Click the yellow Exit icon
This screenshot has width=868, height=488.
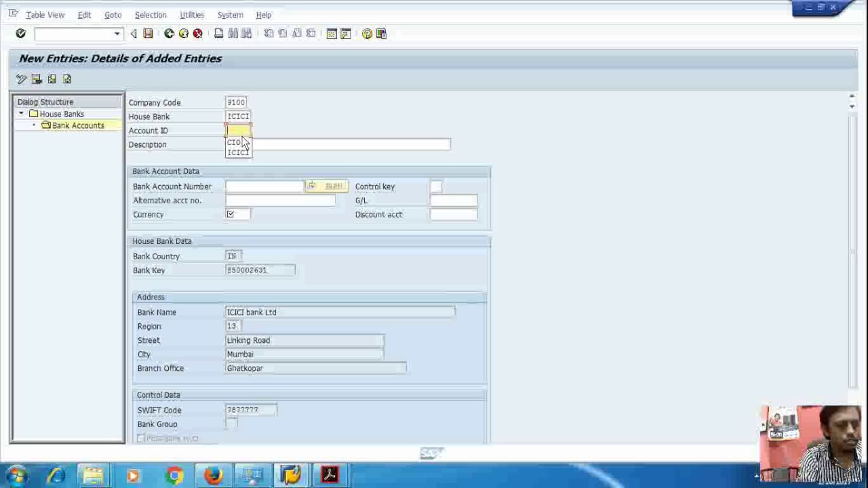pos(183,33)
